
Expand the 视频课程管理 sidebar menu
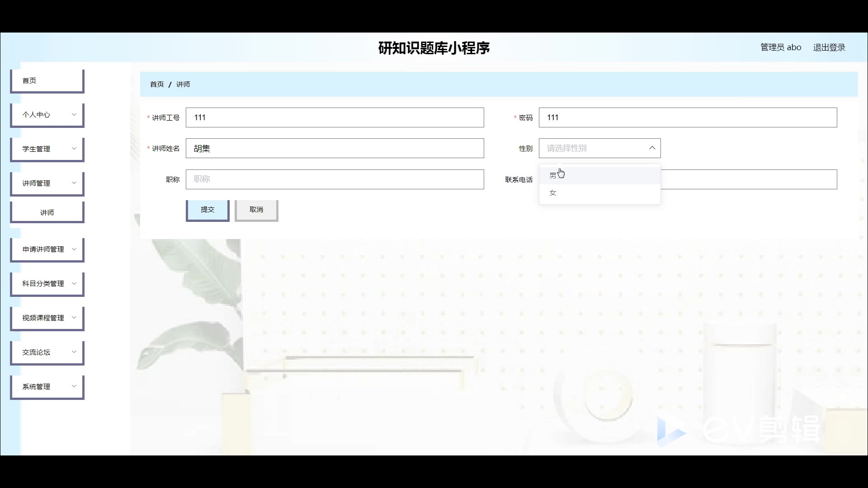(x=47, y=318)
